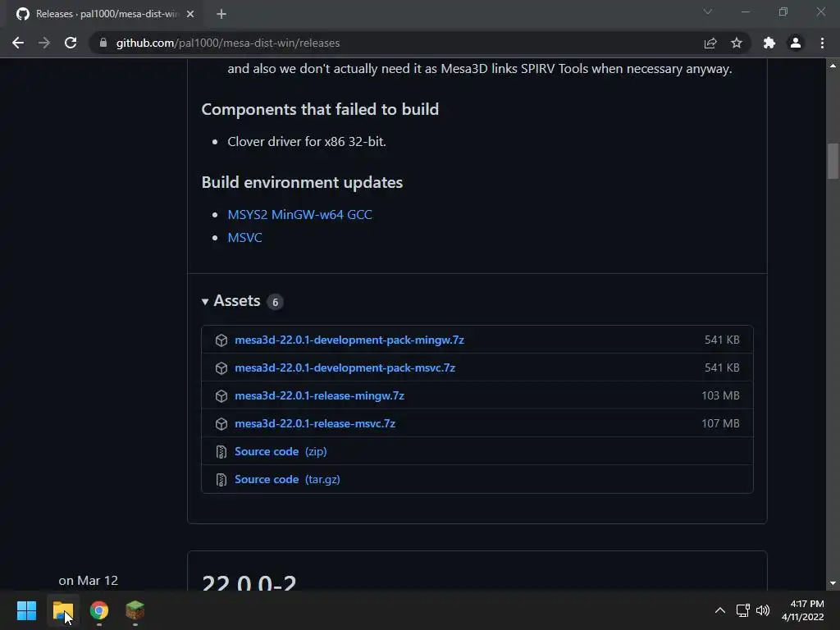Click the Assets count badge 6
This screenshot has height=630, width=840.
click(276, 302)
